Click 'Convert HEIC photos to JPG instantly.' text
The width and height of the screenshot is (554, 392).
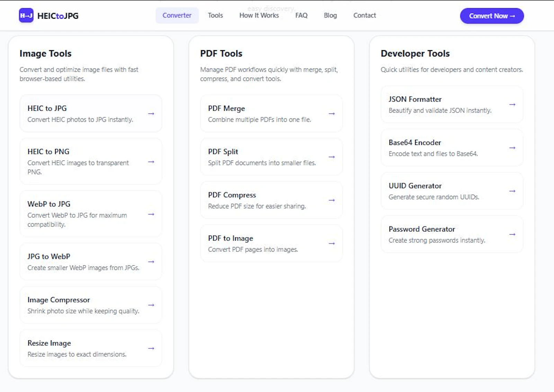pos(80,120)
